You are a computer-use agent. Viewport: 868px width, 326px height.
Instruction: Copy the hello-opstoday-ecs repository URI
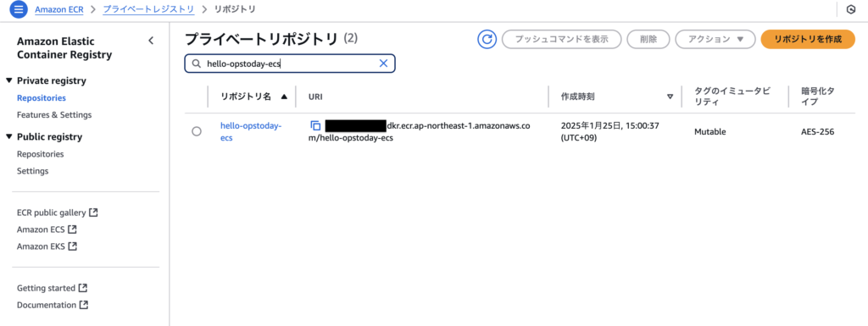click(x=315, y=126)
